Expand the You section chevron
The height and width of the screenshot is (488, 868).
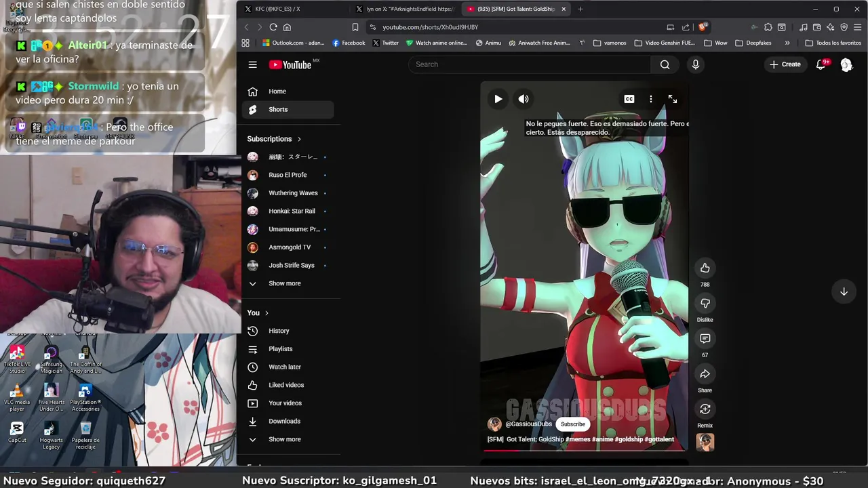click(x=267, y=313)
